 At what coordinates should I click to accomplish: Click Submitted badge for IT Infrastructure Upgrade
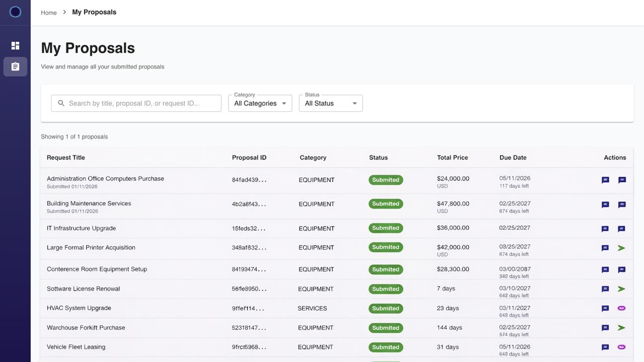tap(386, 228)
